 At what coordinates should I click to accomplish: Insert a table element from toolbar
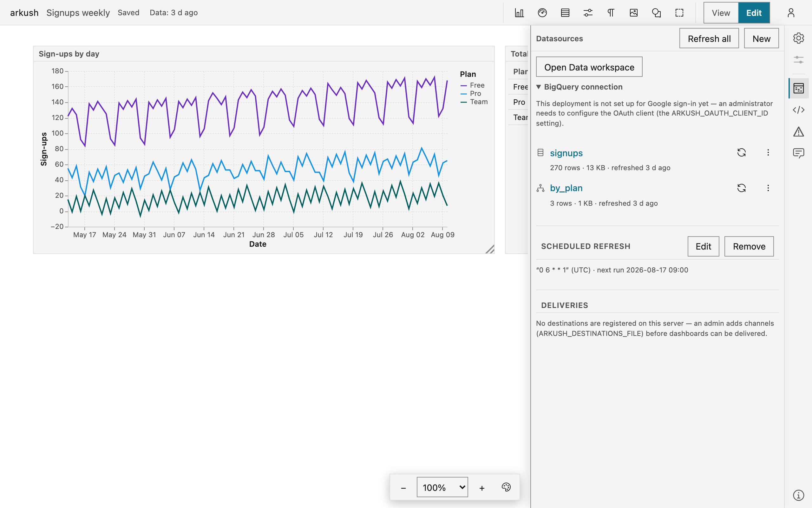565,13
